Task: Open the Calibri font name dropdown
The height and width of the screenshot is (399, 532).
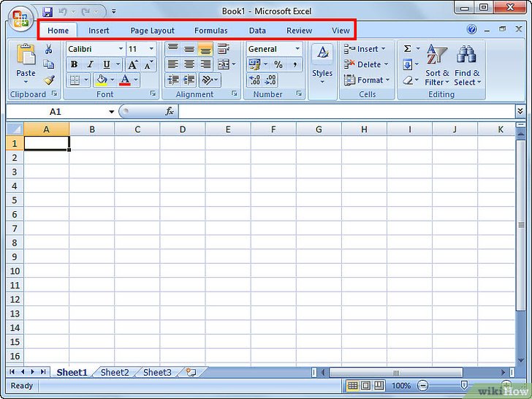Action: point(121,49)
